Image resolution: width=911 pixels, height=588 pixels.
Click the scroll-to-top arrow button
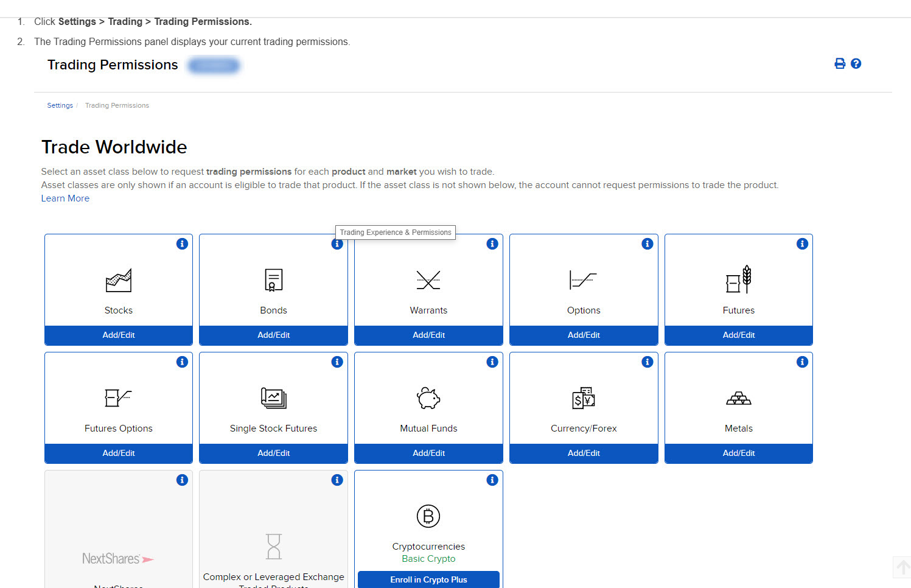pos(902,568)
